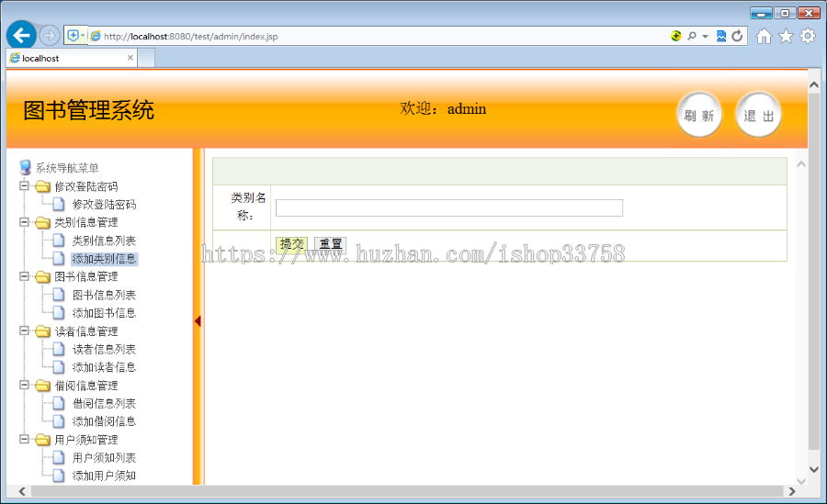Open 添加图书信息 in the tree
Viewport: 827px width, 504px height.
point(104,313)
